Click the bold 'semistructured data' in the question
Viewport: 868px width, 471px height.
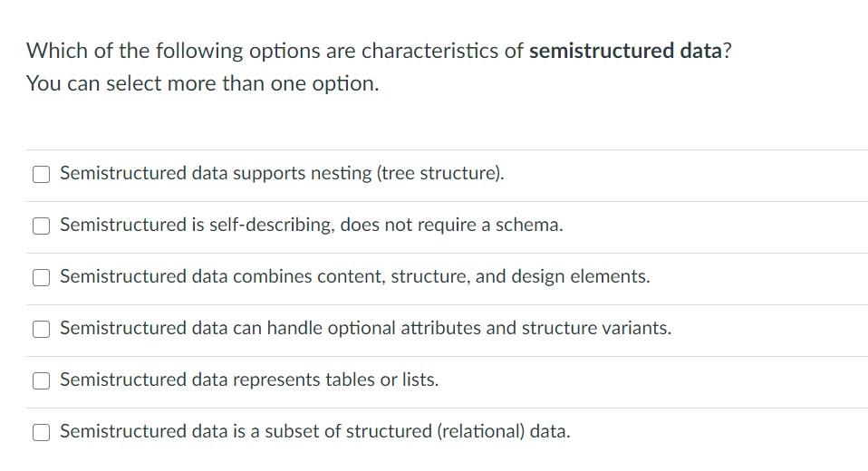625,51
